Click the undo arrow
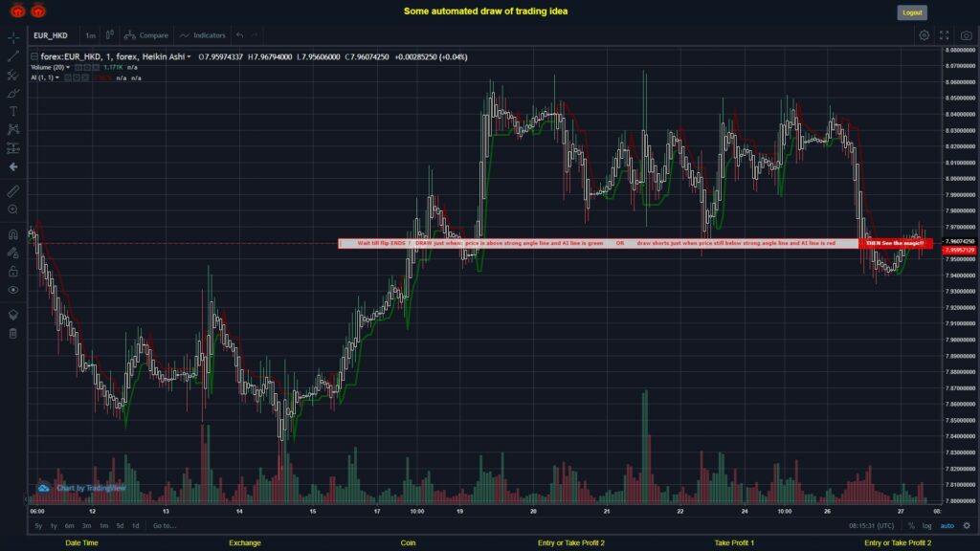The image size is (980, 551). pyautogui.click(x=240, y=35)
